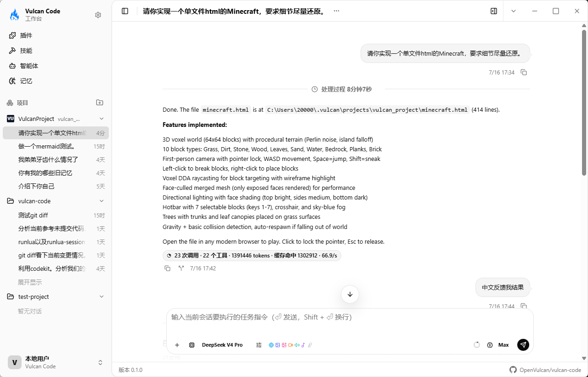Click the blue image capability icon
588x377 pixels.
278,345
